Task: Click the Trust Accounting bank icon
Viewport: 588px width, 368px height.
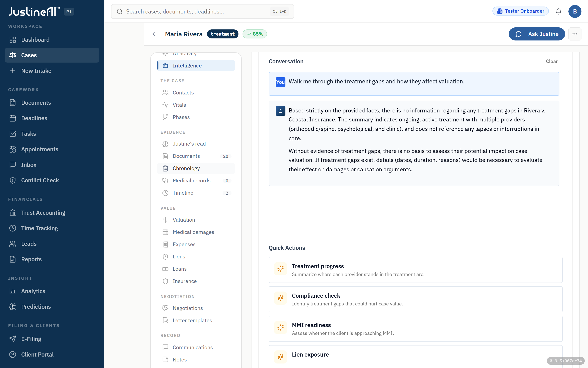Action: point(13,213)
